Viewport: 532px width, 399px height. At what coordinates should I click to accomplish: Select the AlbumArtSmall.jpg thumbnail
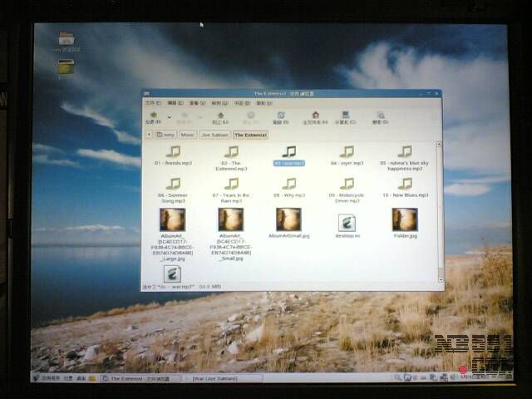(288, 219)
